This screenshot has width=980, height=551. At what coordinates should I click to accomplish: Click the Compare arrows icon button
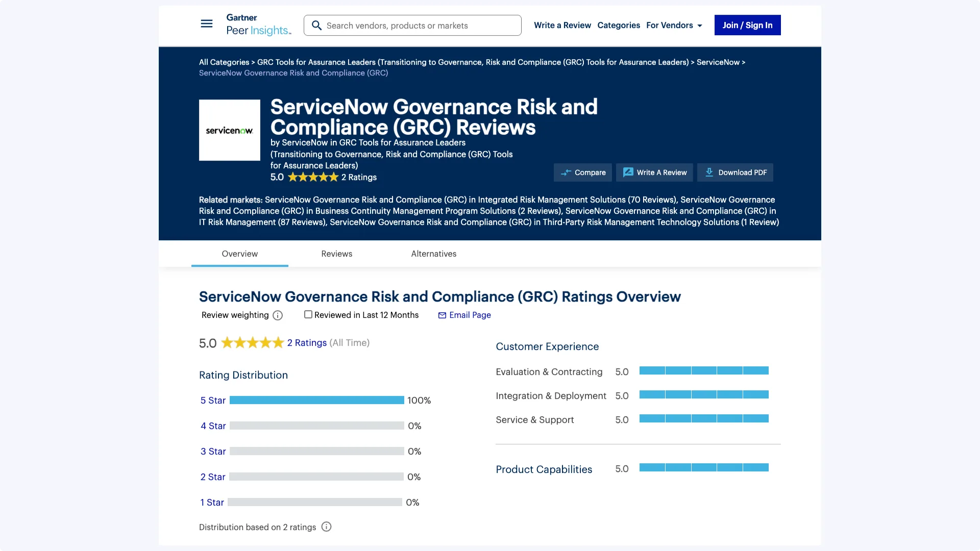tap(583, 172)
